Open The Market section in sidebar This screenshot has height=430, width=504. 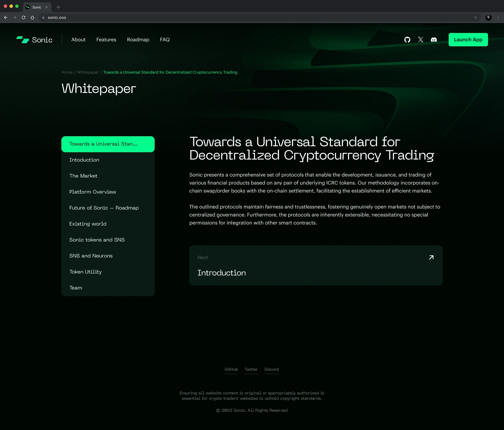coord(108,176)
